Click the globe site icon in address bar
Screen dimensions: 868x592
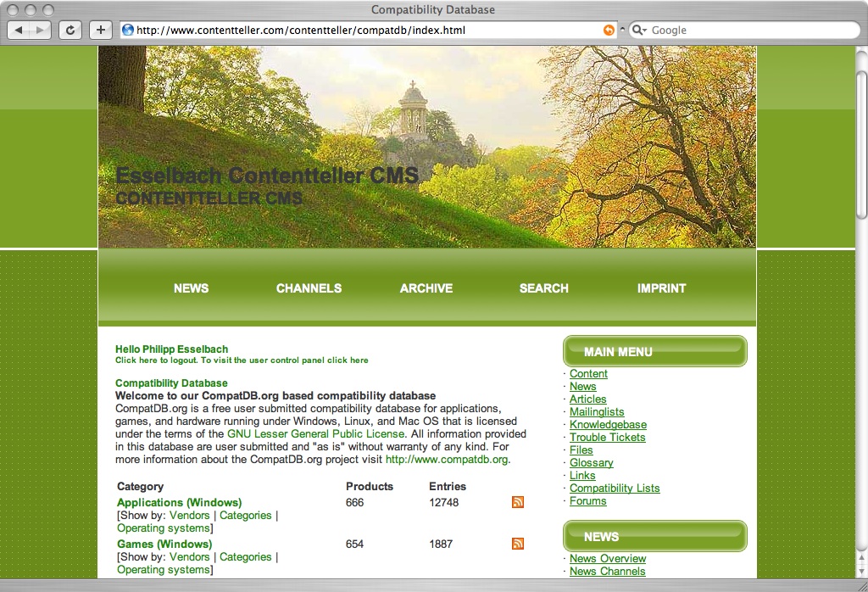point(128,30)
